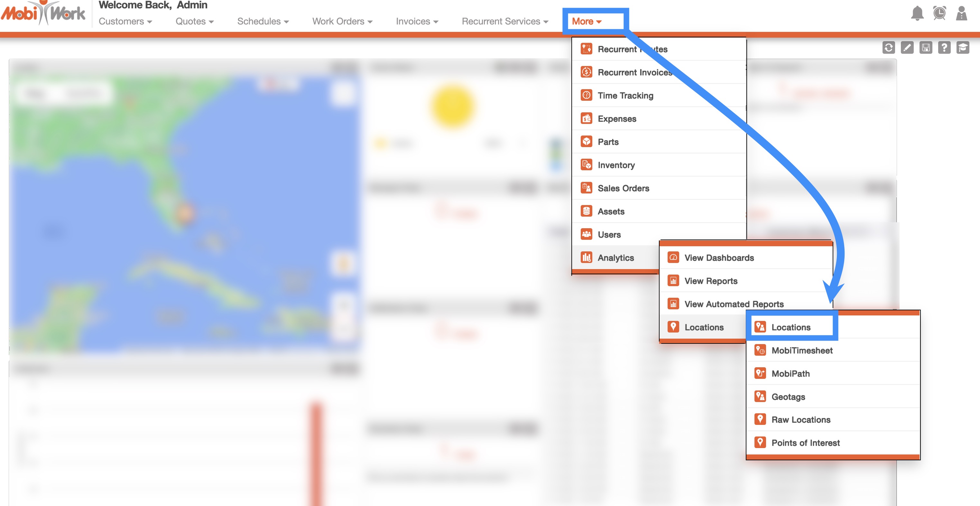Click the edit pencil dashboard icon

pos(907,48)
